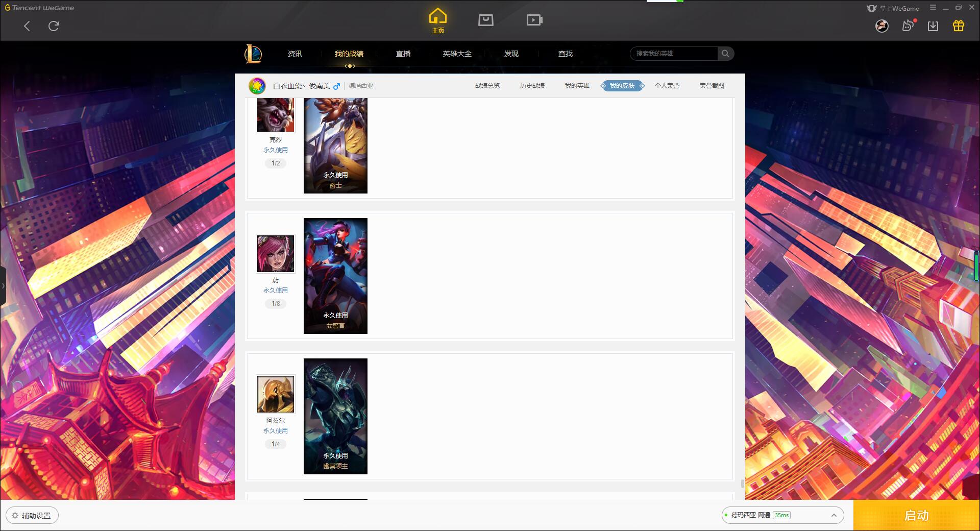
Task: Open 辅助设置 settings button
Action: coord(32,516)
